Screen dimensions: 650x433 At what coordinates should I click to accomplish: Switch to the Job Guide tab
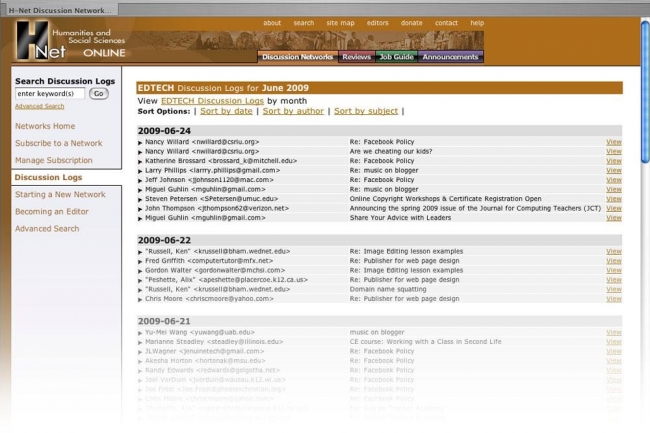point(396,57)
